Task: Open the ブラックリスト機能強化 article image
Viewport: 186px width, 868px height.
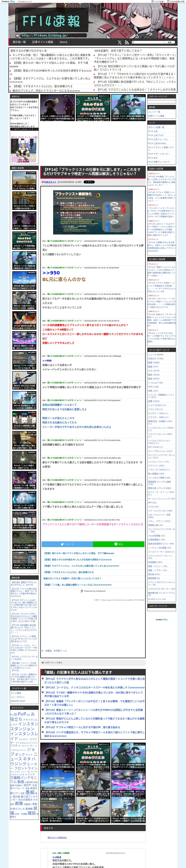Action: pyautogui.click(x=93, y=212)
